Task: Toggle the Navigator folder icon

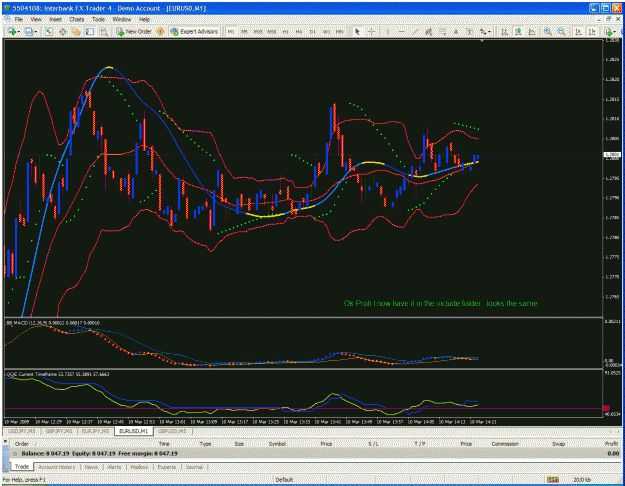Action: pos(76,31)
